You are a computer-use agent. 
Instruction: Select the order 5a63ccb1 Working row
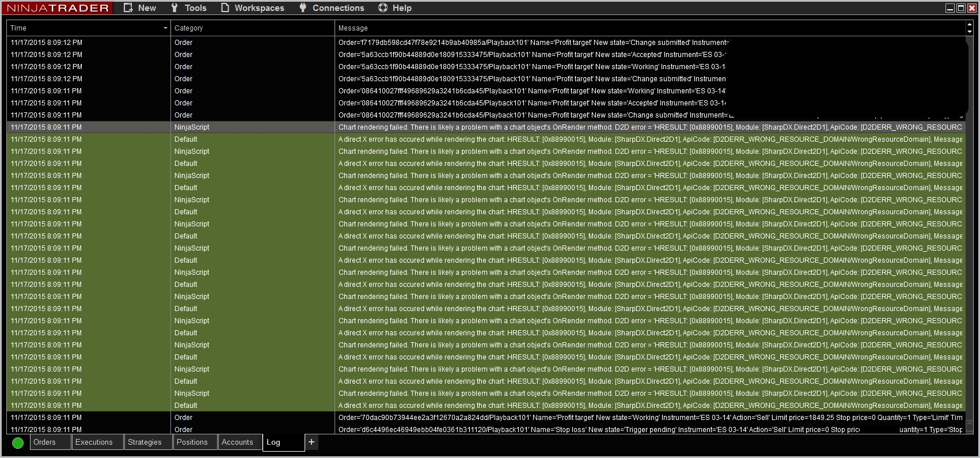tap(486, 67)
